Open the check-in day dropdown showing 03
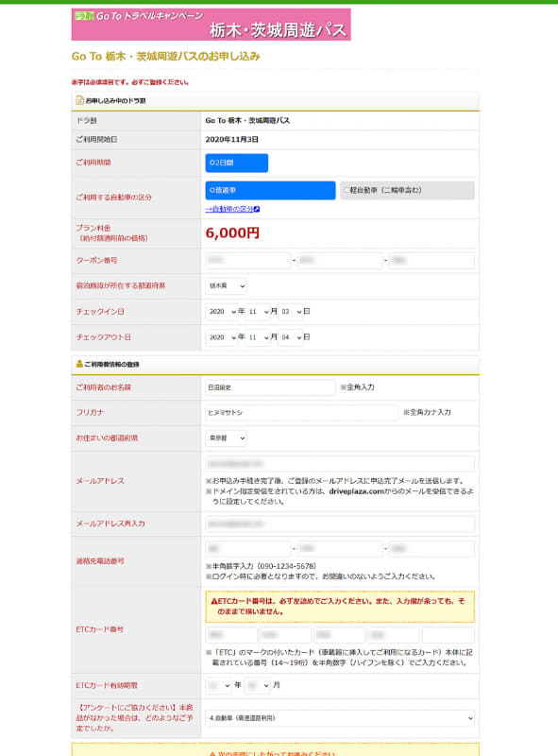Viewport: 558px width, 756px height. pos(291,312)
